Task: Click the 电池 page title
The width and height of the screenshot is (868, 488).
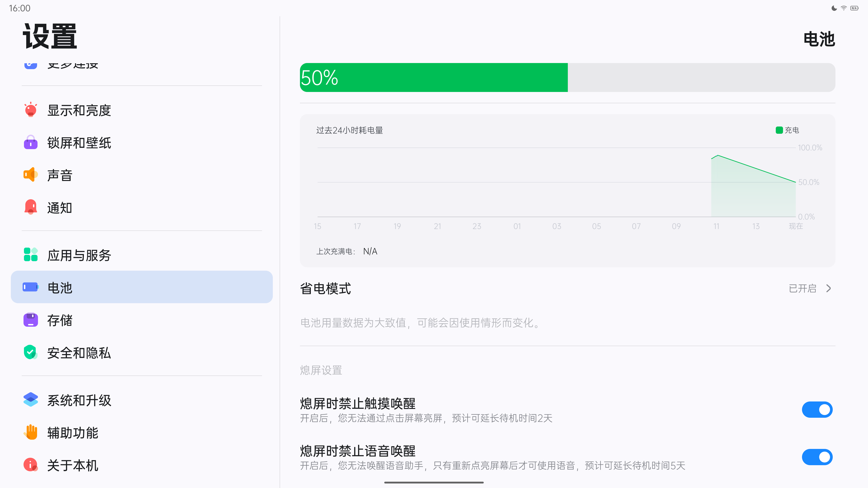Action: tap(819, 39)
